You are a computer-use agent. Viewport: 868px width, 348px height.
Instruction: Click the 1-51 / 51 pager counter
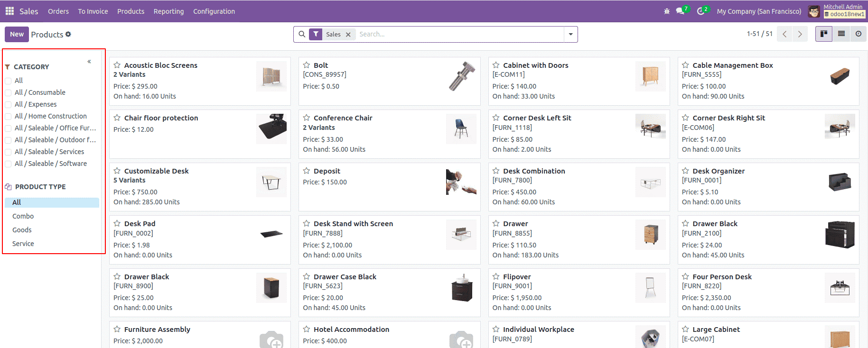(x=759, y=34)
